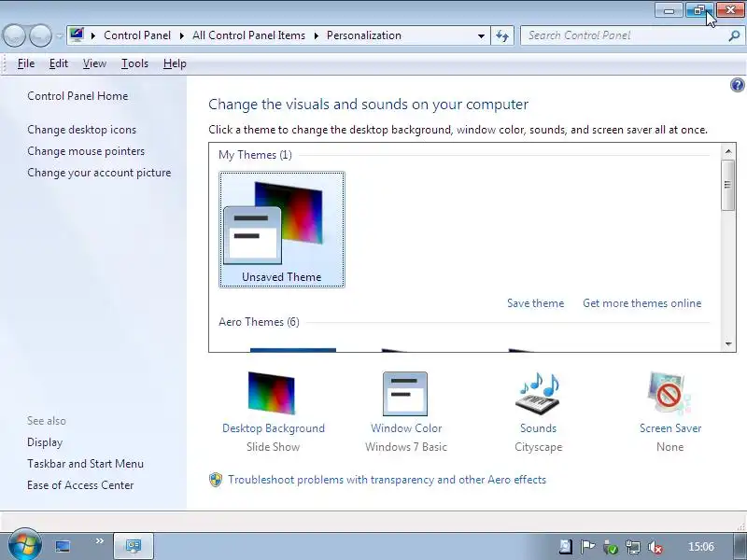The height and width of the screenshot is (560, 747).
Task: Click the Personalization taskbar button
Action: [x=134, y=546]
